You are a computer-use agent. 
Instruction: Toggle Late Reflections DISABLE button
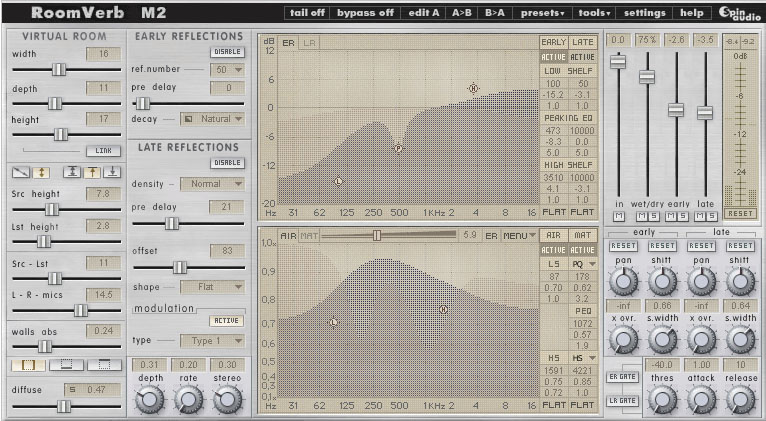point(228,163)
